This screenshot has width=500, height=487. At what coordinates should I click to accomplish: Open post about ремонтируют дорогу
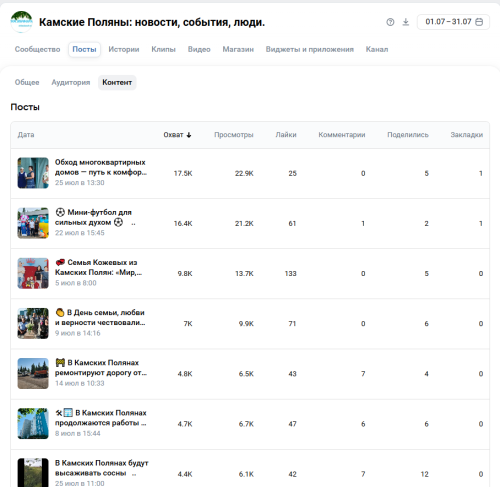101,368
